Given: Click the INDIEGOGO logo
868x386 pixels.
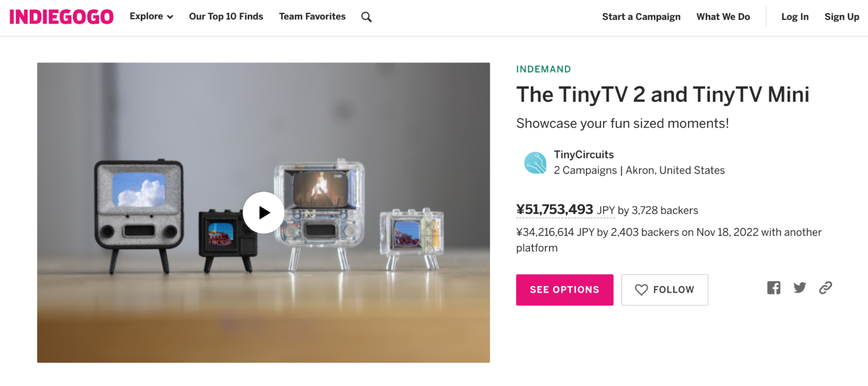Looking at the screenshot, I should (x=61, y=17).
